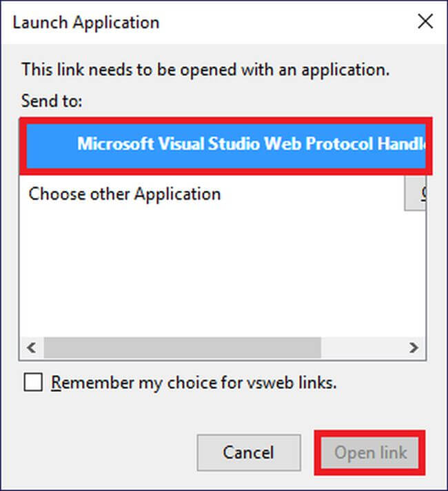Close the Launch Application dialog

click(425, 22)
